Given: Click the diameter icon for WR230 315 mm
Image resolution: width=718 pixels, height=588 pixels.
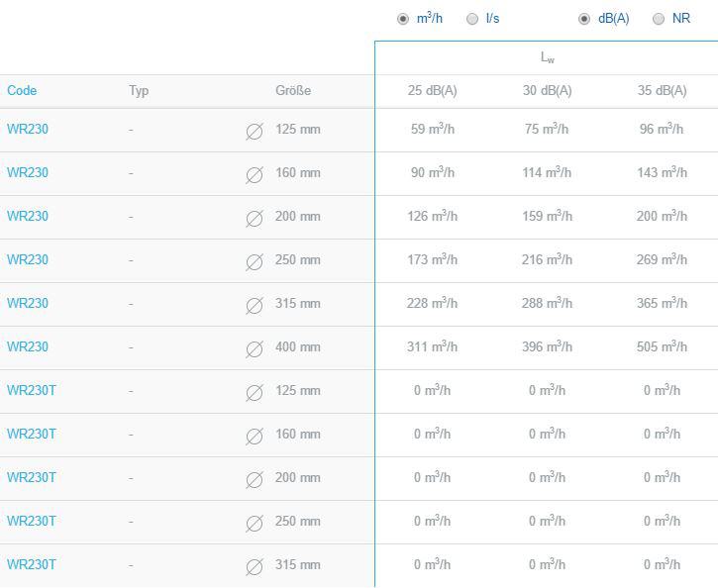Looking at the screenshot, I should click(x=255, y=305).
